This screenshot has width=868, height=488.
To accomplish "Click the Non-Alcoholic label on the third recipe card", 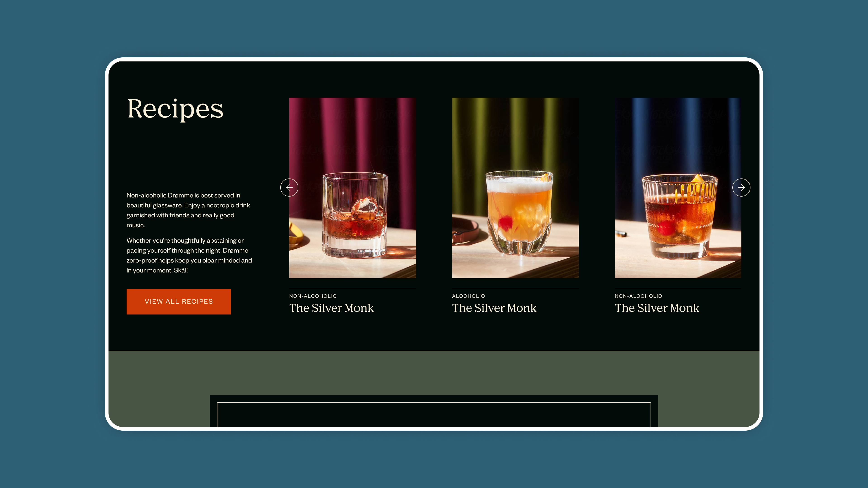I will pos(638,296).
